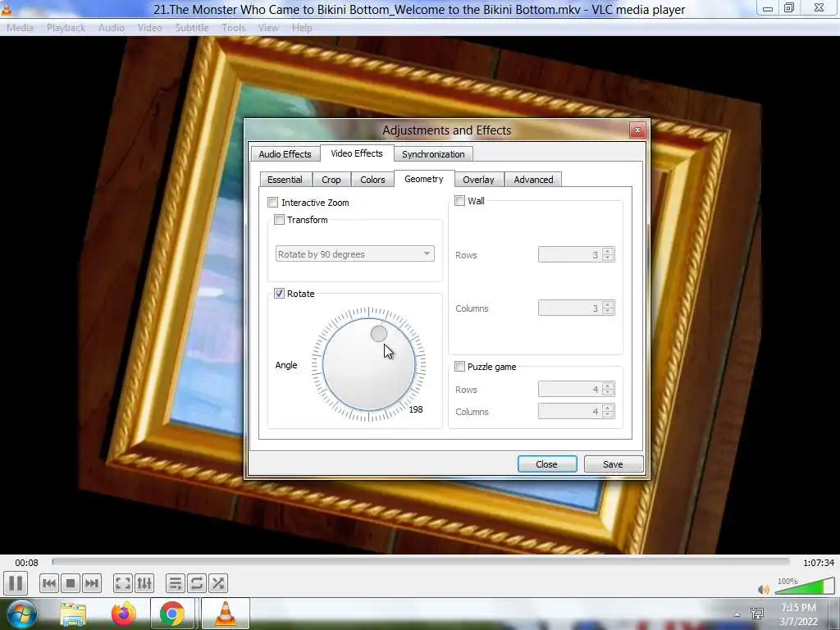Open extended settings (equalizer sliders icon)

pyautogui.click(x=144, y=583)
